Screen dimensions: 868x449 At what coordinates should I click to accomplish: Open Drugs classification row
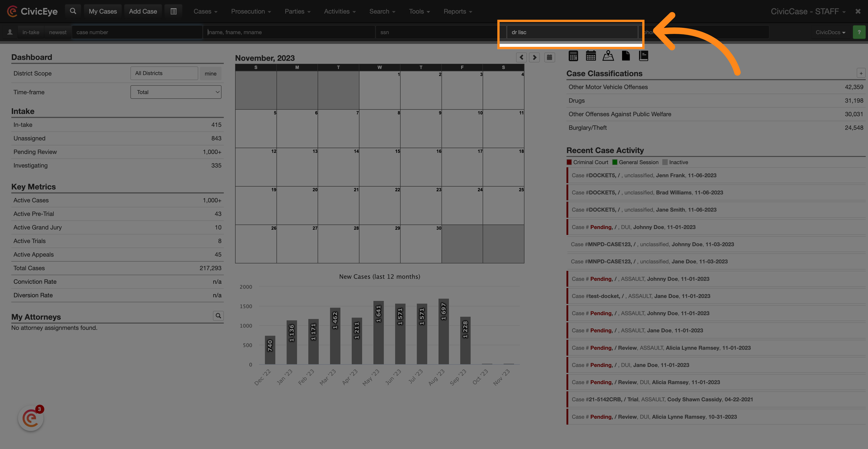click(x=716, y=100)
